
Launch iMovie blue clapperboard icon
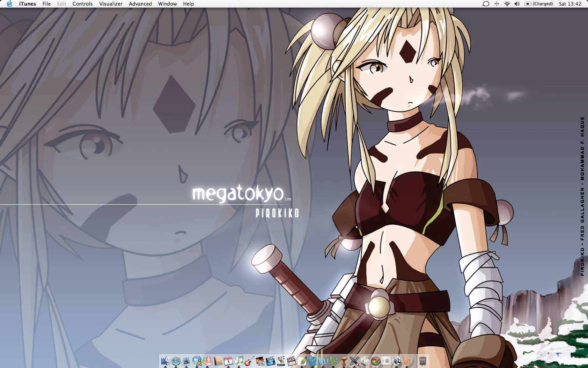pyautogui.click(x=270, y=361)
